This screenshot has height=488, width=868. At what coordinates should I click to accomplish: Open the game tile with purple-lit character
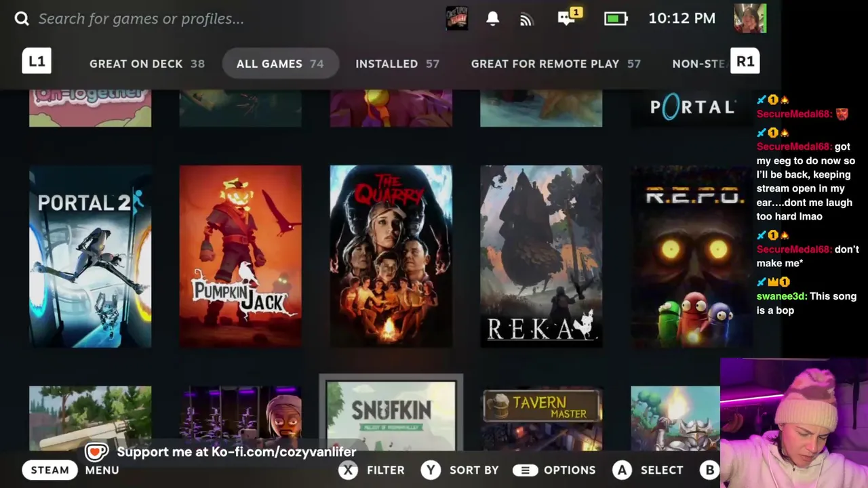click(241, 419)
